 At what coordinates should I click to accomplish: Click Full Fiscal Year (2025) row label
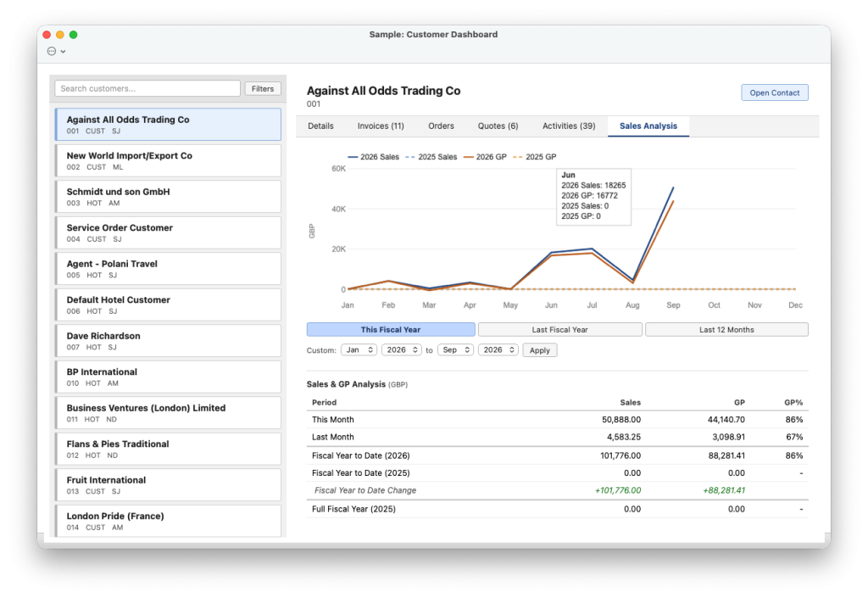point(353,509)
